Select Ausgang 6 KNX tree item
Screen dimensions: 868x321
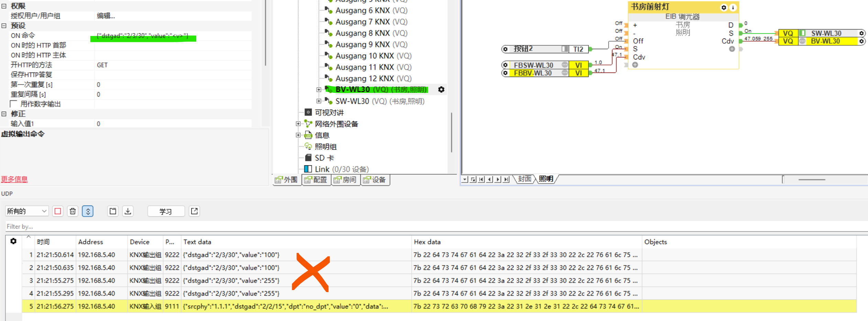(x=371, y=10)
